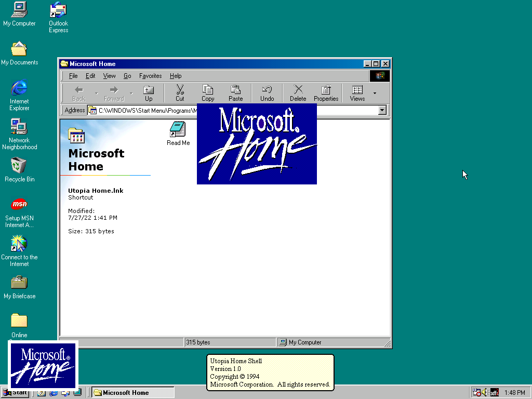Viewport: 532px width, 399px height.
Task: Close the Microsoft Home window
Action: 385,64
